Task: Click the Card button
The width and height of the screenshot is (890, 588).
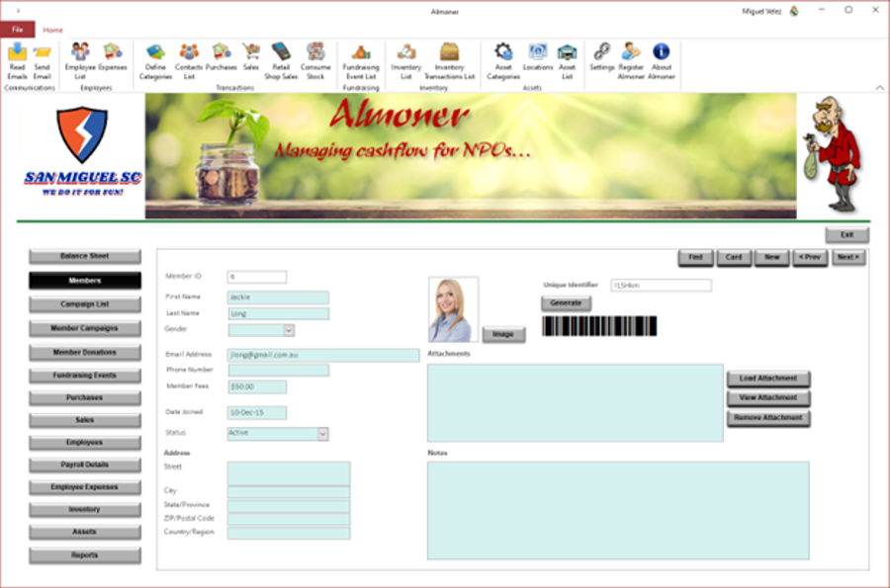Action: click(x=734, y=257)
